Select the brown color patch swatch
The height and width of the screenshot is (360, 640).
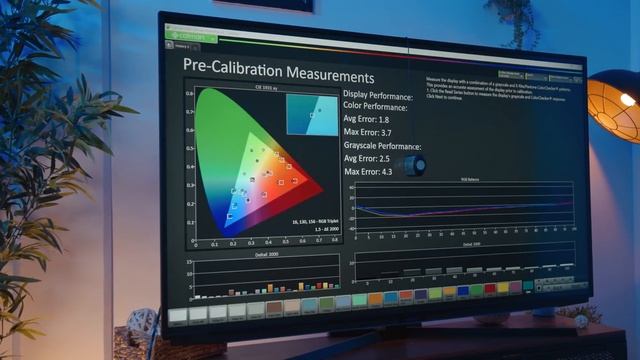(274, 308)
